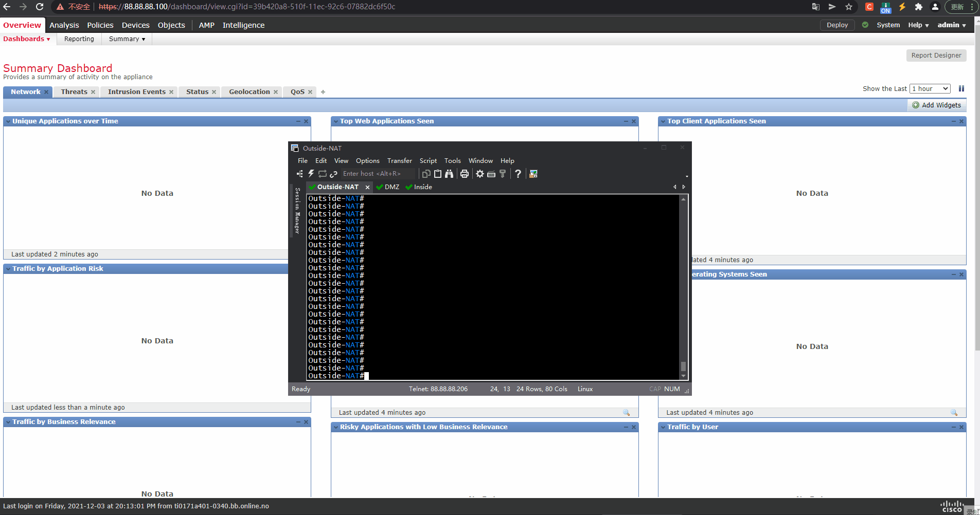Click the browser profile avatar icon

coord(935,7)
